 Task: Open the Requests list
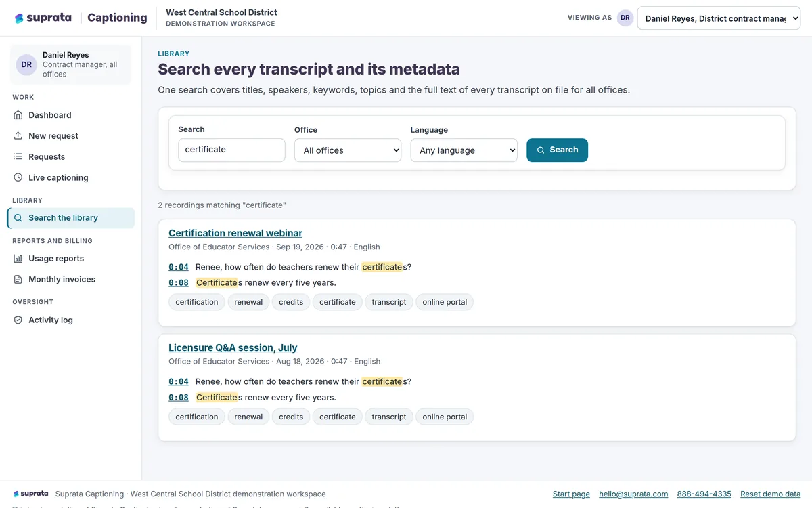click(x=71, y=157)
